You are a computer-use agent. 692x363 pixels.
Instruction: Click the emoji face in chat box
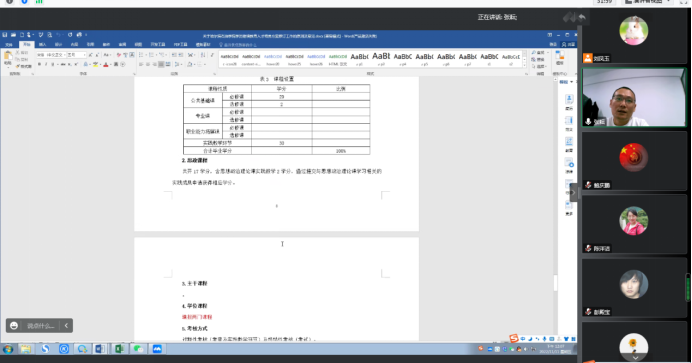[x=14, y=326]
